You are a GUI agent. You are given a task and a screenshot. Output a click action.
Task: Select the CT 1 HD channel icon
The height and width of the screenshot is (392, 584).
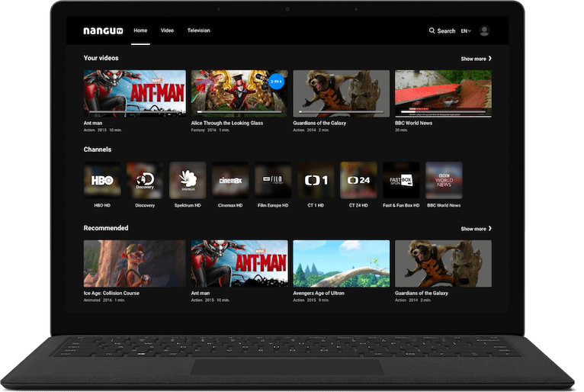pos(316,180)
